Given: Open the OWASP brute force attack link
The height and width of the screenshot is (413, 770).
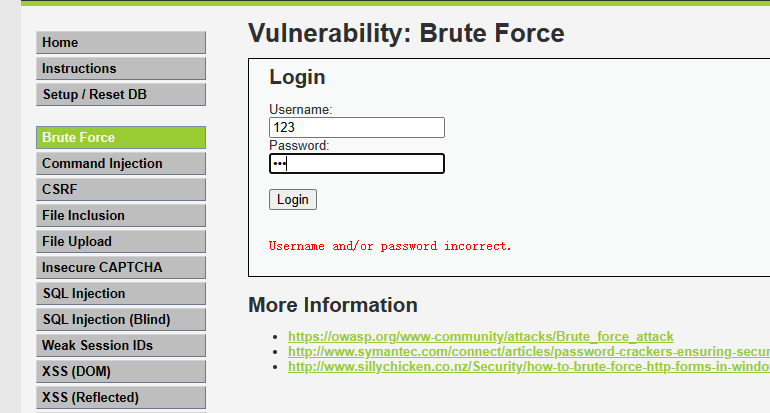Looking at the screenshot, I should (x=480, y=337).
